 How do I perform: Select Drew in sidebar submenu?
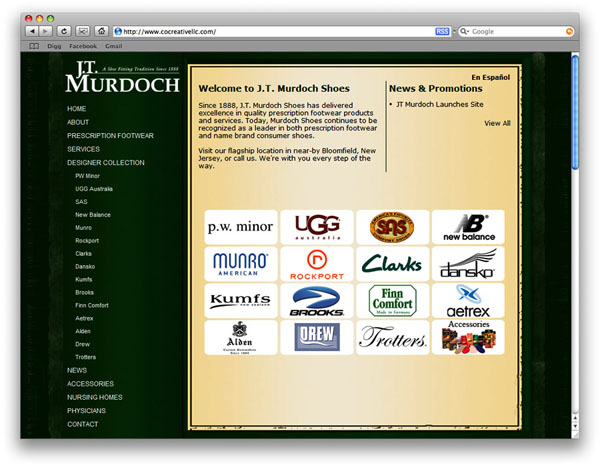click(x=82, y=344)
